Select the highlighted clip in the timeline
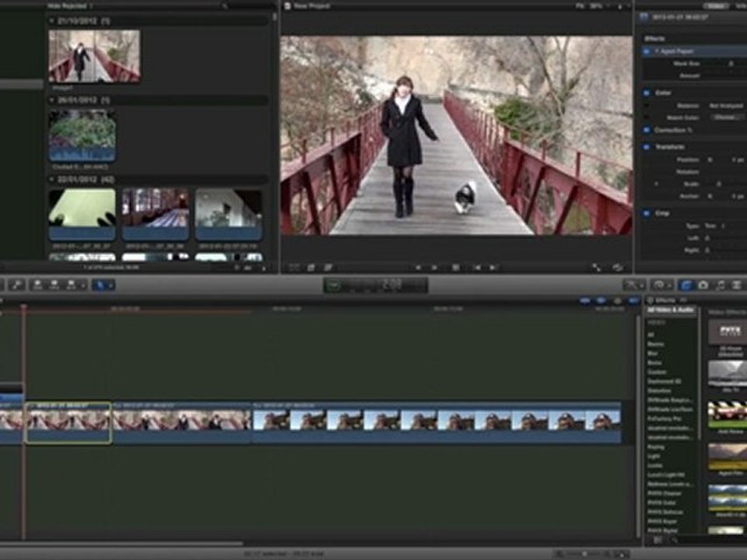 (68, 422)
